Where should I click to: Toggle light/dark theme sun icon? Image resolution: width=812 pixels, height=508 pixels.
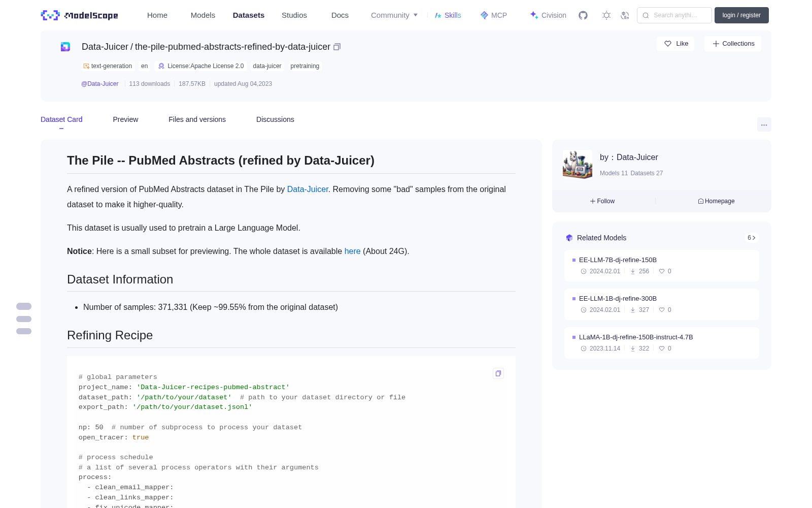click(x=606, y=15)
